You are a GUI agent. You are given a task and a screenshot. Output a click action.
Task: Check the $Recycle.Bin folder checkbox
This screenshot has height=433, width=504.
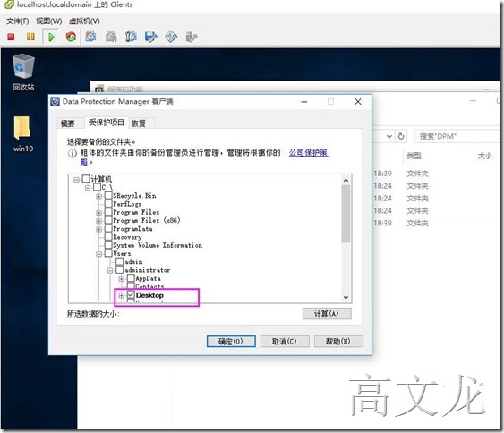[108, 195]
